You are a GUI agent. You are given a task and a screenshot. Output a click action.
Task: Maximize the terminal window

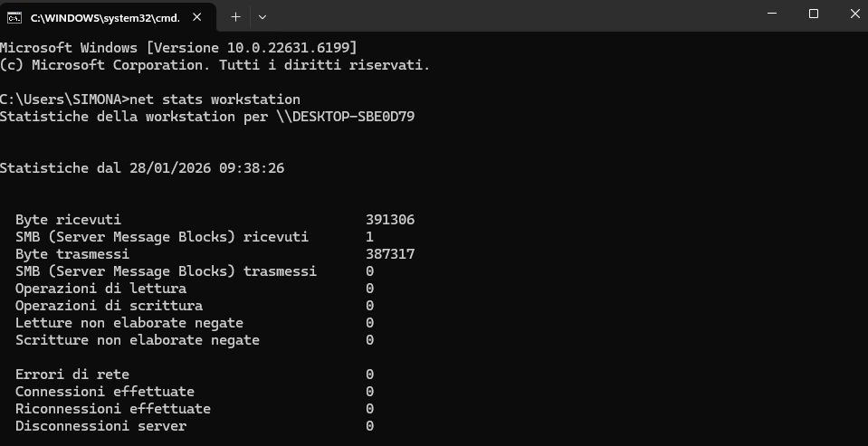[813, 14]
